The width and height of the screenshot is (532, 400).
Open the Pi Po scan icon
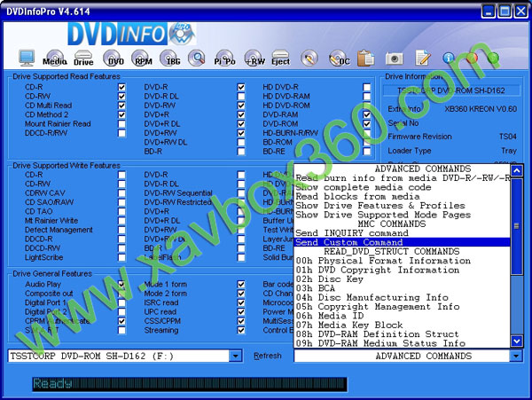coord(224,58)
